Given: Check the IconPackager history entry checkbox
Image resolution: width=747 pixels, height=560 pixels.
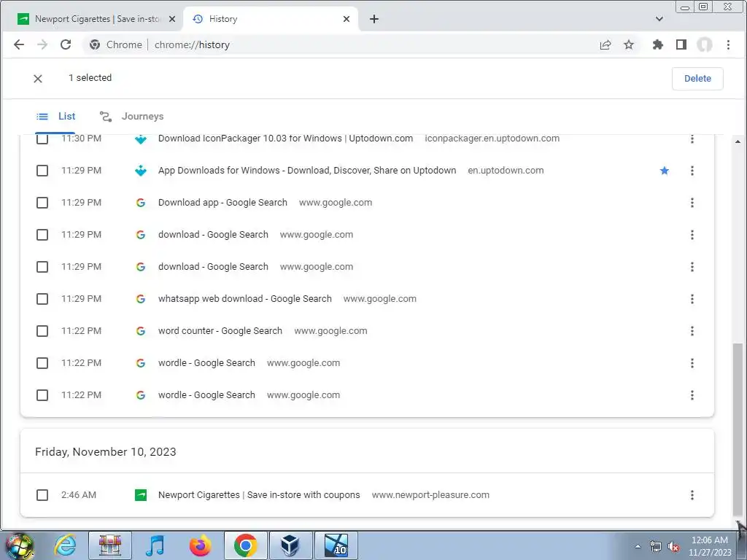Looking at the screenshot, I should click(42, 139).
